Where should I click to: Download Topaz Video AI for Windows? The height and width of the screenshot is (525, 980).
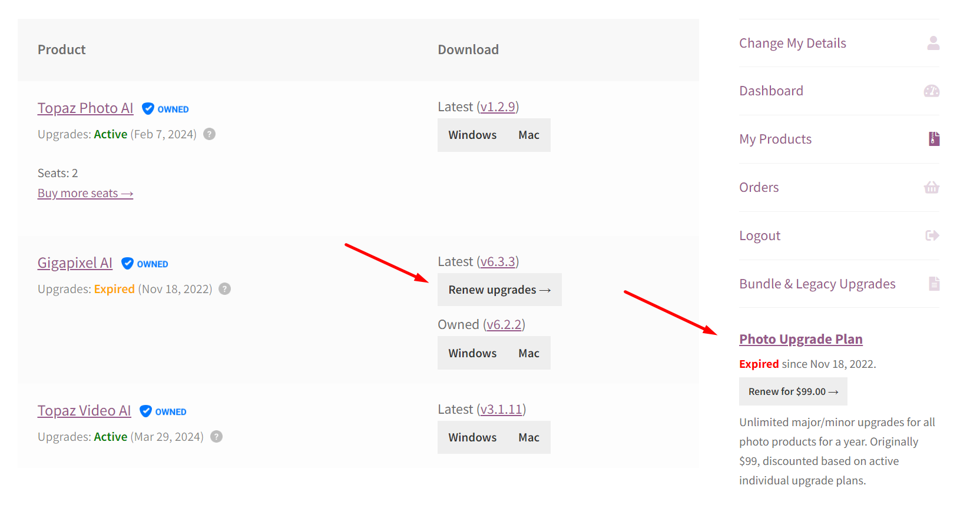coord(472,437)
